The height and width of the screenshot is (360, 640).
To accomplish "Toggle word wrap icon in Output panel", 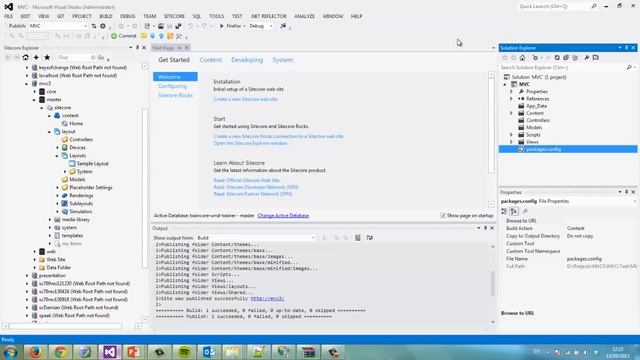I will pyautogui.click(x=369, y=238).
